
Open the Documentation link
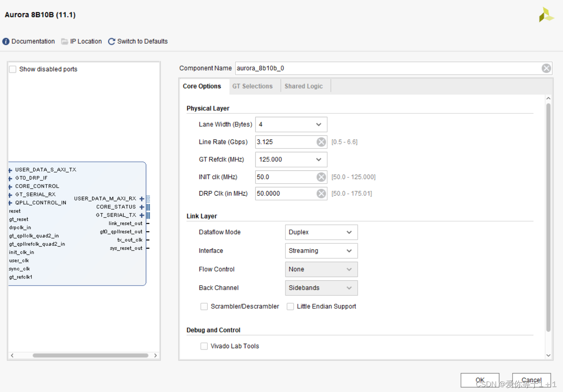(x=33, y=42)
